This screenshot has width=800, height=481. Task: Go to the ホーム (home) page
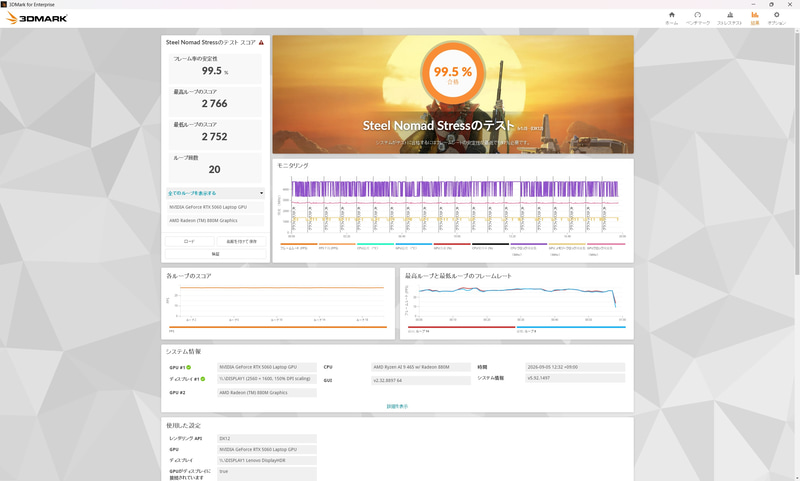[x=671, y=18]
